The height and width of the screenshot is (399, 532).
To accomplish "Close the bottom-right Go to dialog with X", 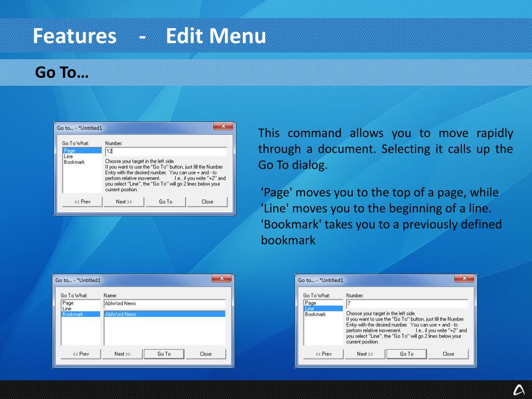I will pyautogui.click(x=464, y=278).
